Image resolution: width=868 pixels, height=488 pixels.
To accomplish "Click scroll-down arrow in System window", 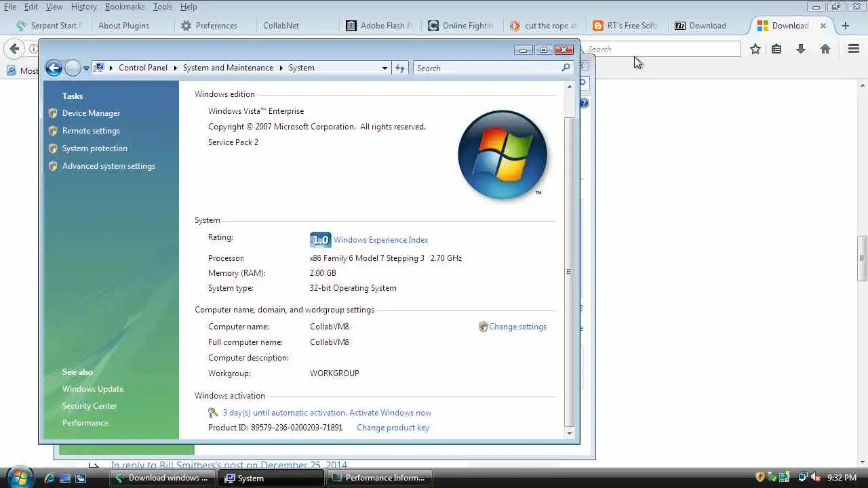I will [569, 433].
